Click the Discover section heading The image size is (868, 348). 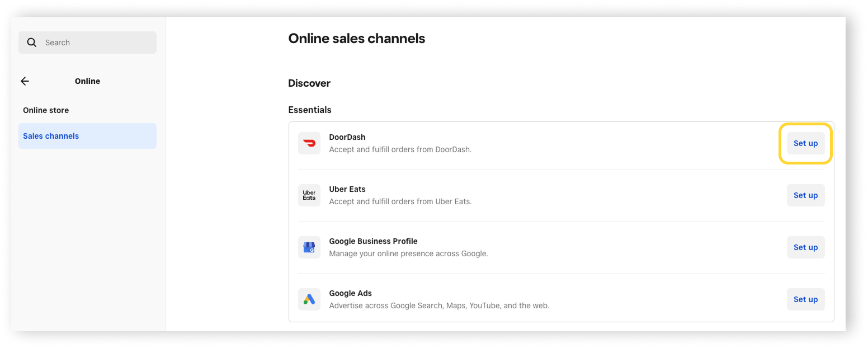coord(309,83)
